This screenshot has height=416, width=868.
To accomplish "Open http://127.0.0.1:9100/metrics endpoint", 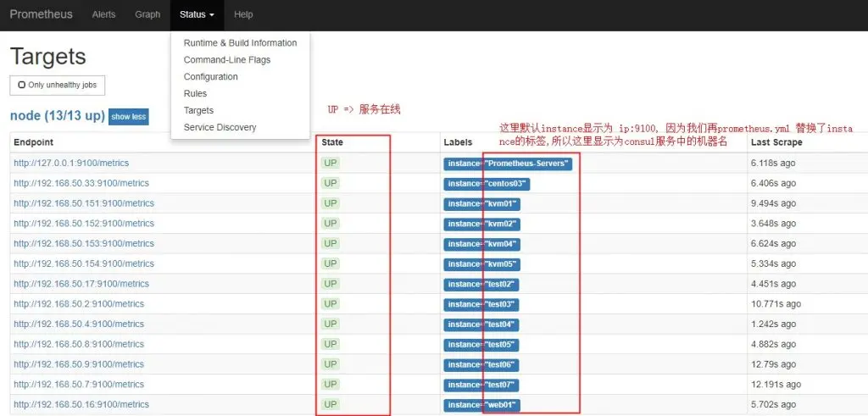I will pyautogui.click(x=71, y=164).
